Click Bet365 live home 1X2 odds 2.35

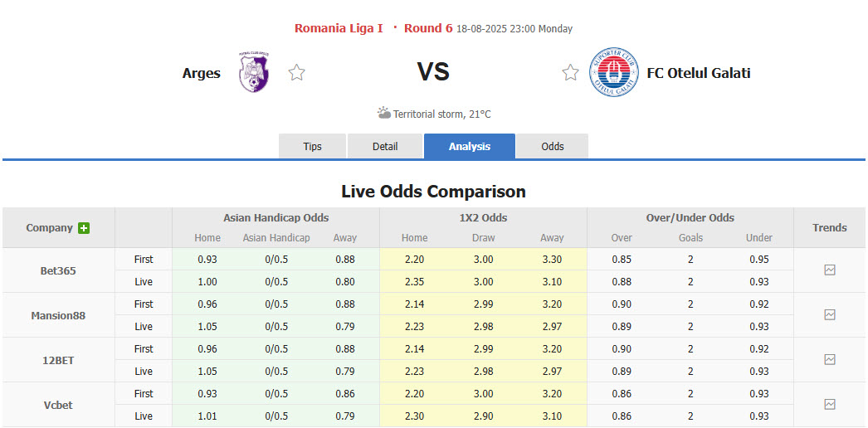click(415, 282)
